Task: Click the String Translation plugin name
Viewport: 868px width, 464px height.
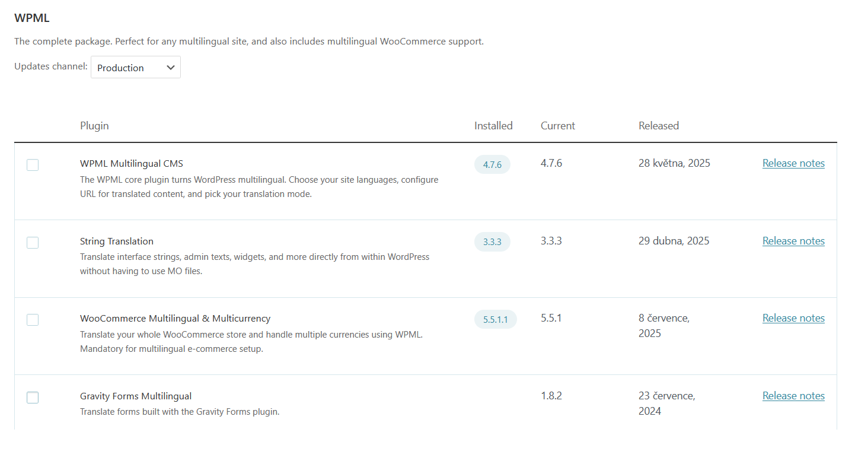Action: pos(117,241)
